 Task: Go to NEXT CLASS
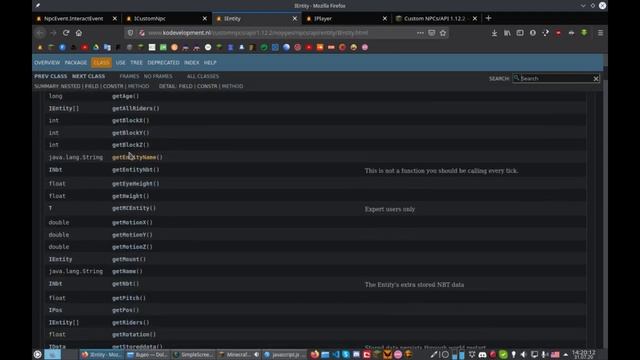point(88,76)
